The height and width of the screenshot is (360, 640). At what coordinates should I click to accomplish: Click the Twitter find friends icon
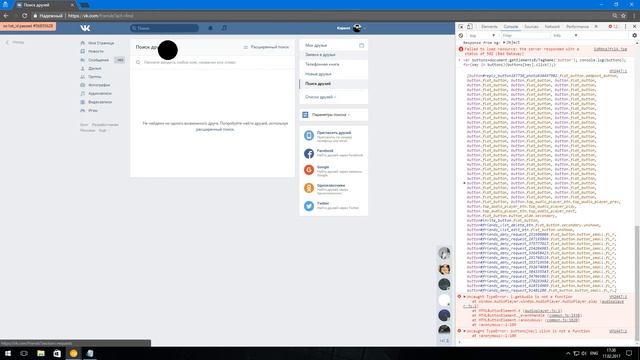pyautogui.click(x=309, y=206)
